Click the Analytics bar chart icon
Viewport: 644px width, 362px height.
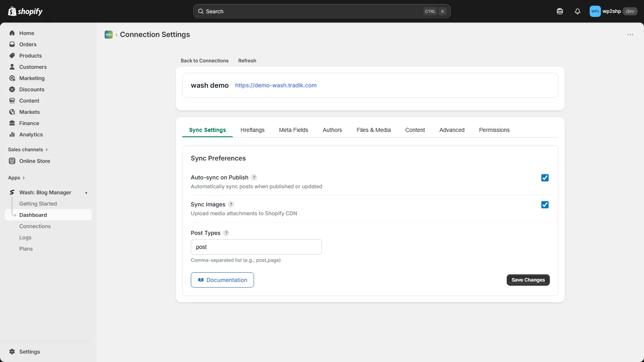12,134
